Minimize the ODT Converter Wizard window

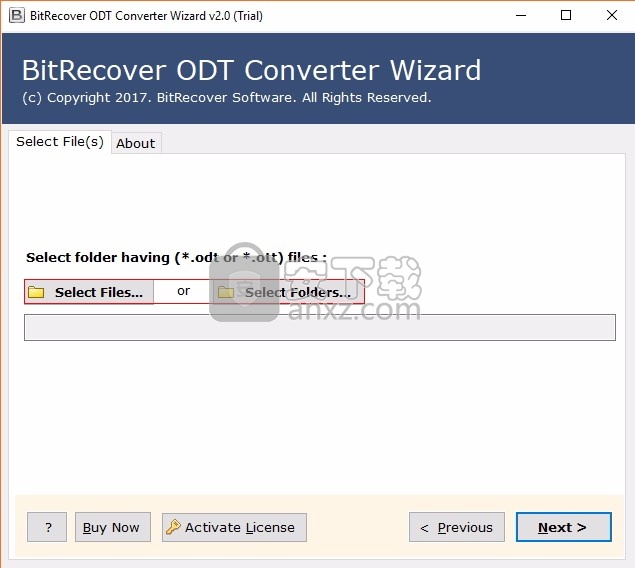click(520, 15)
